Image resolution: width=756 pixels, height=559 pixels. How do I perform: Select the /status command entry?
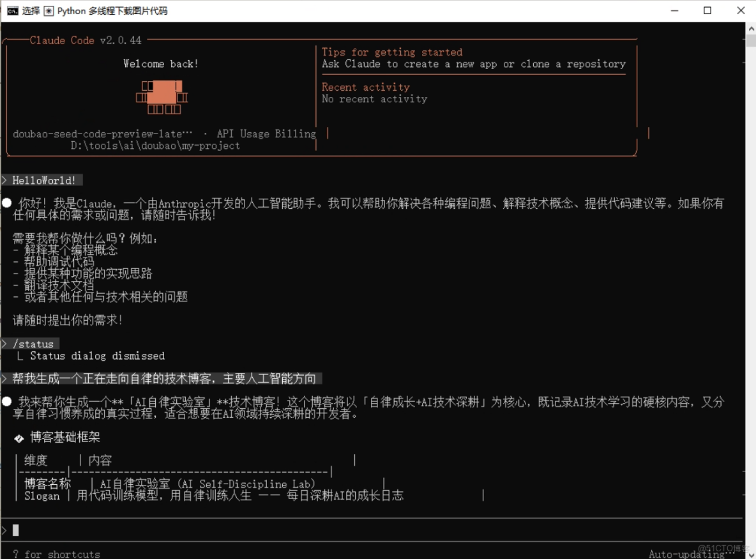tap(34, 344)
